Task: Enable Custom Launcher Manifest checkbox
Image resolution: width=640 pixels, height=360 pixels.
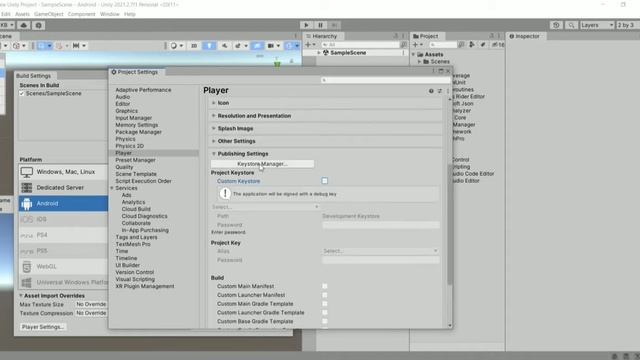Action: (324, 295)
